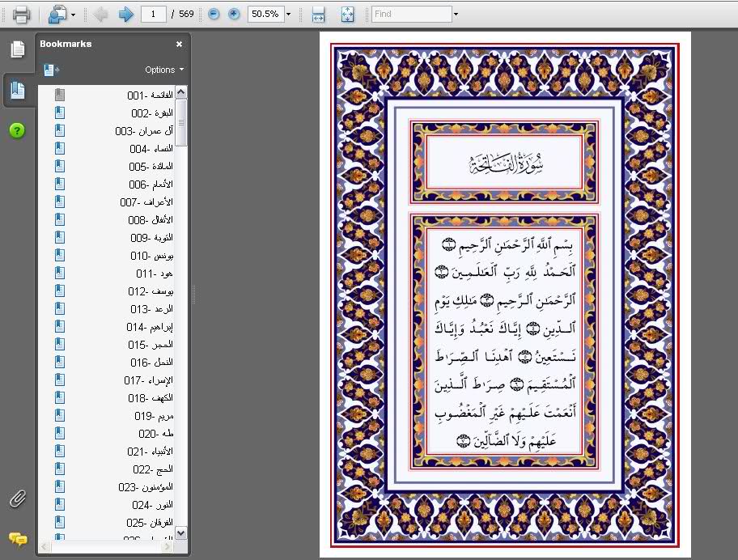738x560 pixels.
Task: Open the bookmarks Options menu
Action: [164, 70]
